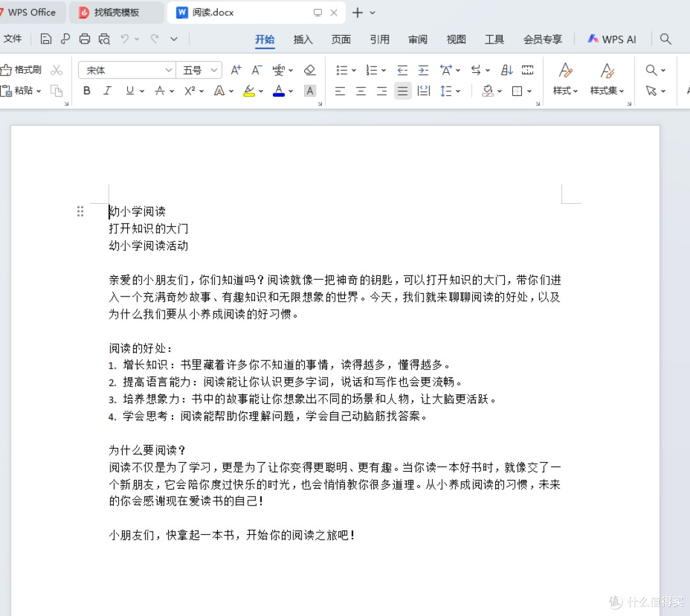
Task: Open the 工具 Tools tab
Action: 494,39
